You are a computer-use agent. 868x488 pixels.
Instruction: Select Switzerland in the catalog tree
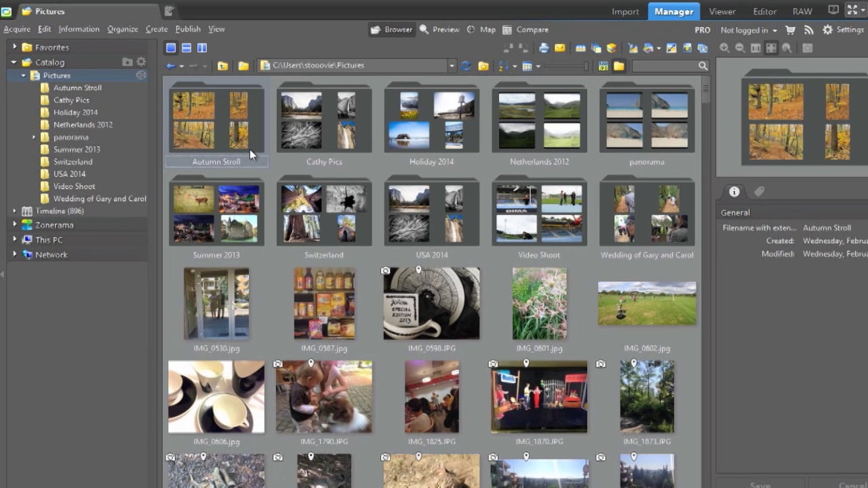73,162
